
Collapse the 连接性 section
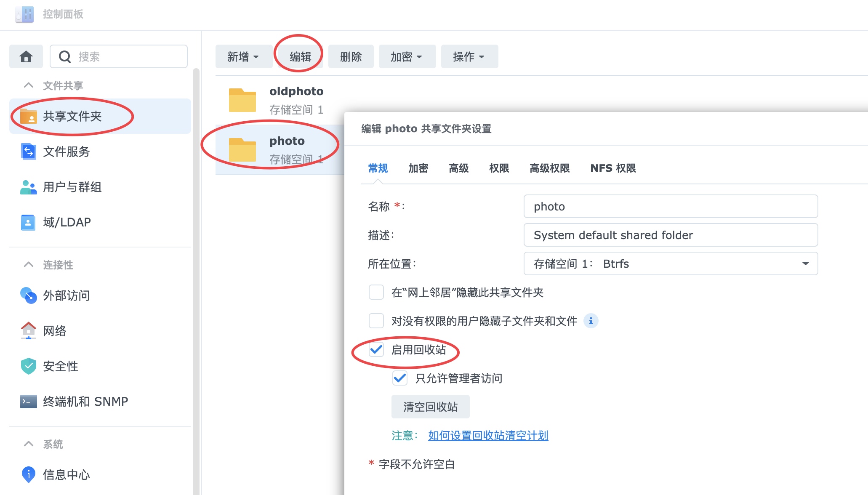29,265
